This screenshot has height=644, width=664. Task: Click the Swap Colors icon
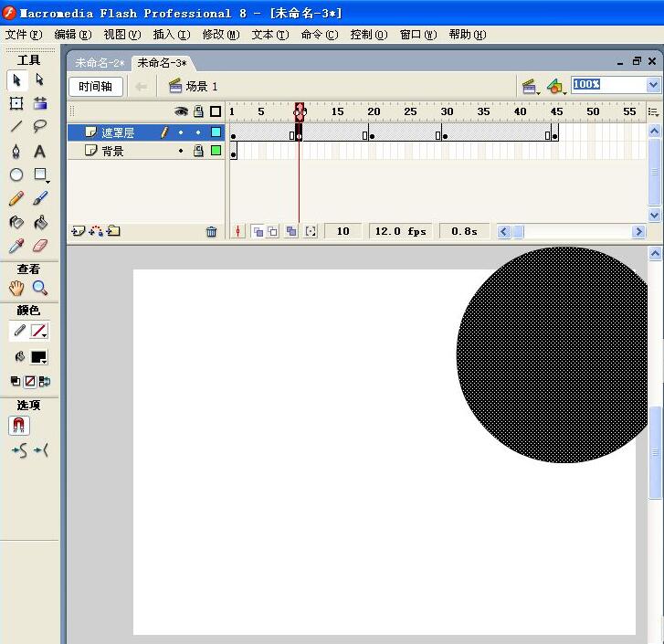[x=45, y=381]
